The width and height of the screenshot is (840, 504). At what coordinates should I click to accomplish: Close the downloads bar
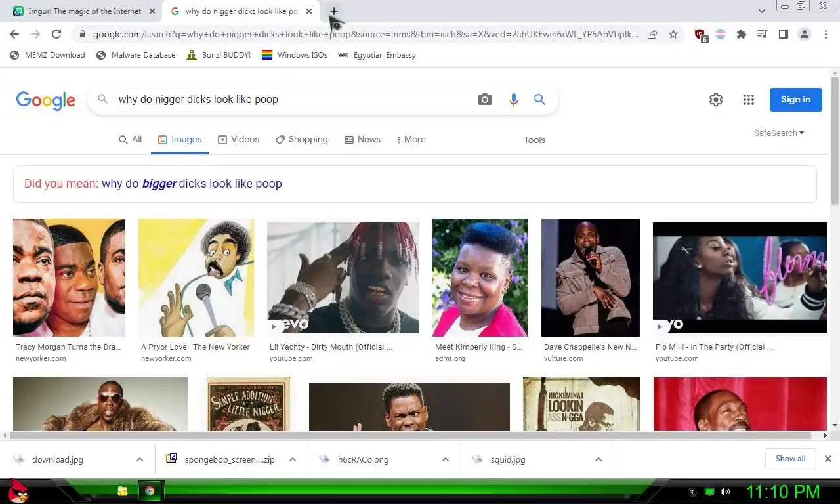828,459
